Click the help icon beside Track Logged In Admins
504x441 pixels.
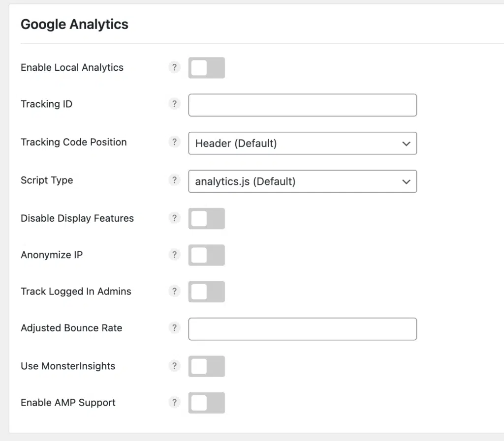[174, 291]
